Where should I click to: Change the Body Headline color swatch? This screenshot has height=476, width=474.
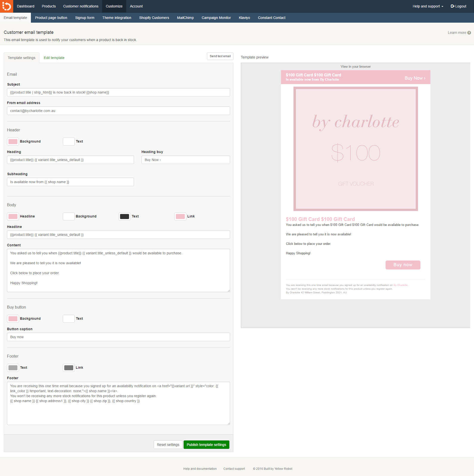pyautogui.click(x=13, y=217)
